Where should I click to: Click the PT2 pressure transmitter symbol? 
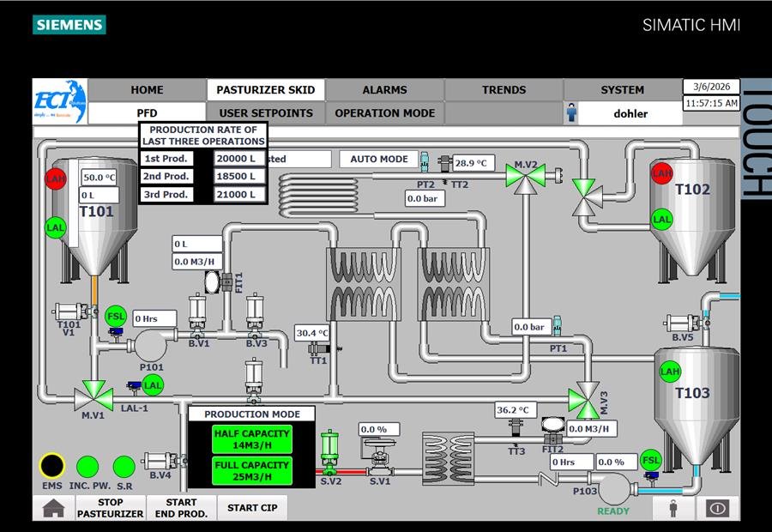(425, 161)
